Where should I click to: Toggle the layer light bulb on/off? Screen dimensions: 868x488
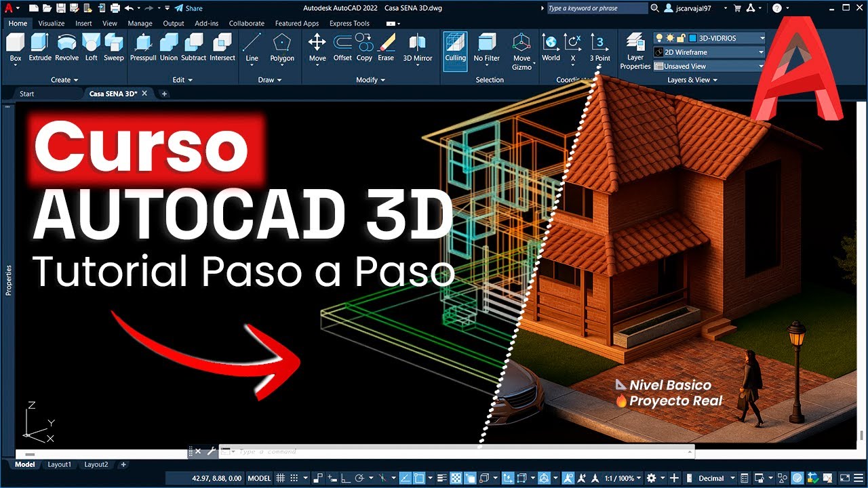pos(658,38)
